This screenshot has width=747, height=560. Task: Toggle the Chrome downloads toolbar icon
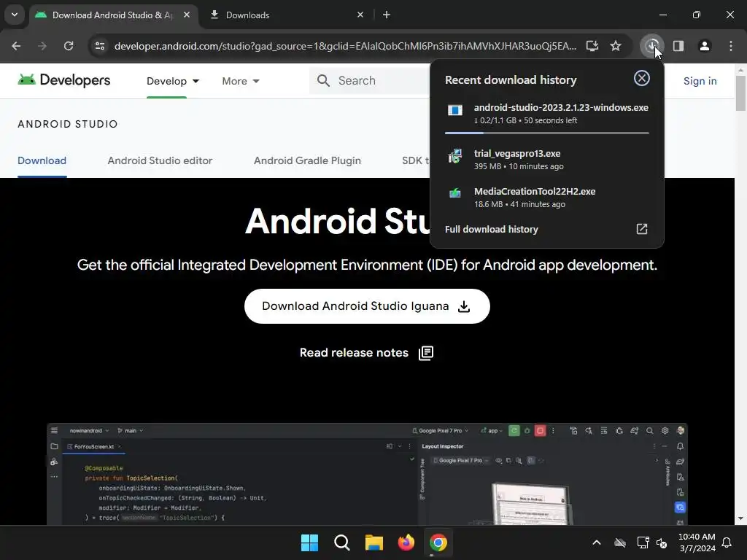tap(651, 46)
